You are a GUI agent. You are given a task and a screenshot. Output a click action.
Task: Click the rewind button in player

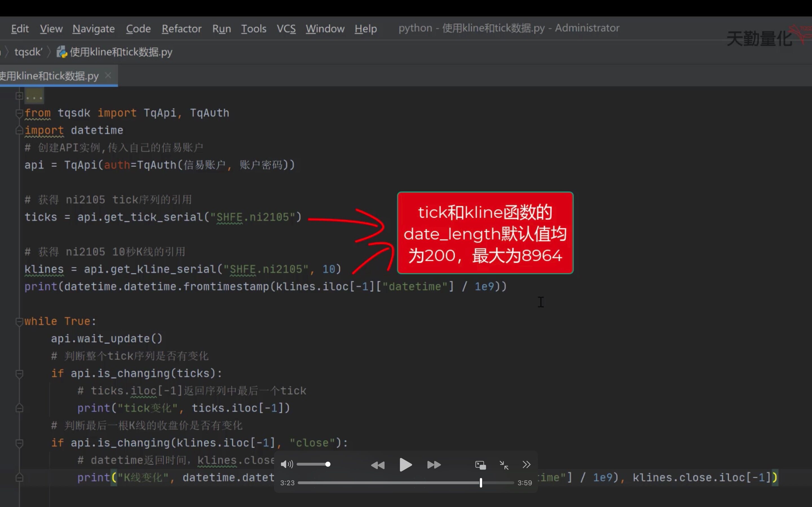point(378,465)
